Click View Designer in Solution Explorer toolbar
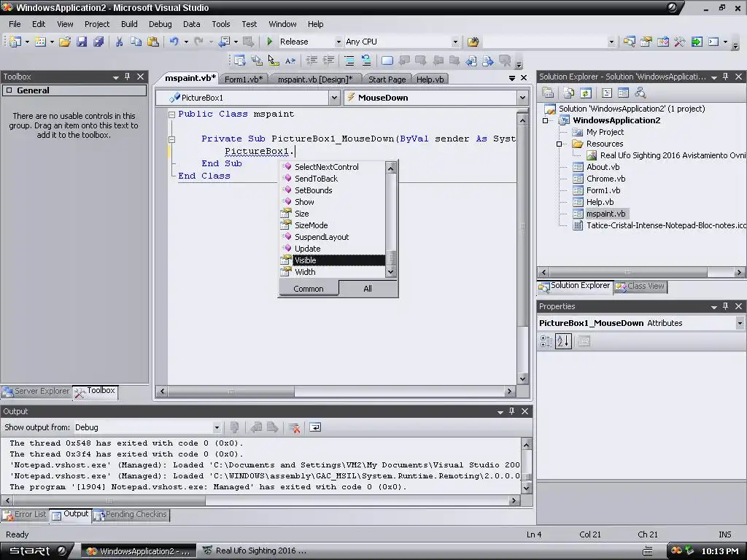 coord(623,93)
